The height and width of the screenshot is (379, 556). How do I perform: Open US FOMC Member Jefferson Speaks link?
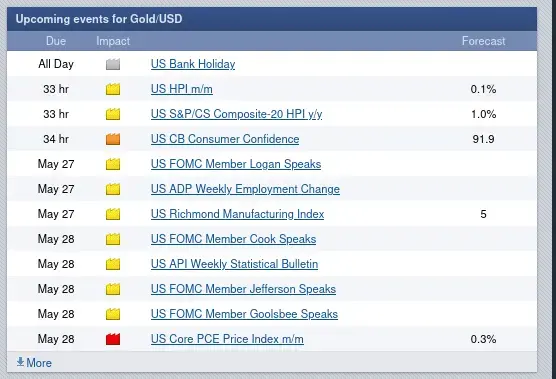(243, 289)
